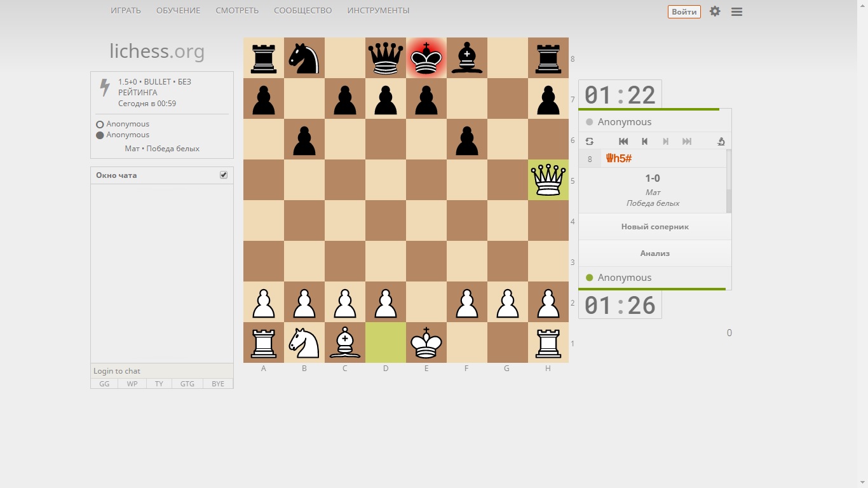868x488 pixels.
Task: Expand the ИНСТРУМЕНТЫ menu
Action: (378, 11)
